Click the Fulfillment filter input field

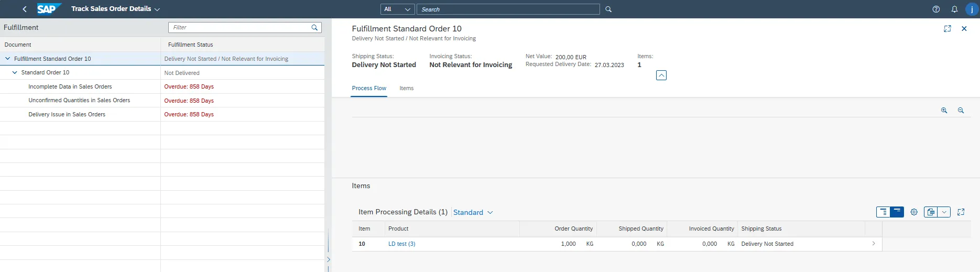(240, 27)
